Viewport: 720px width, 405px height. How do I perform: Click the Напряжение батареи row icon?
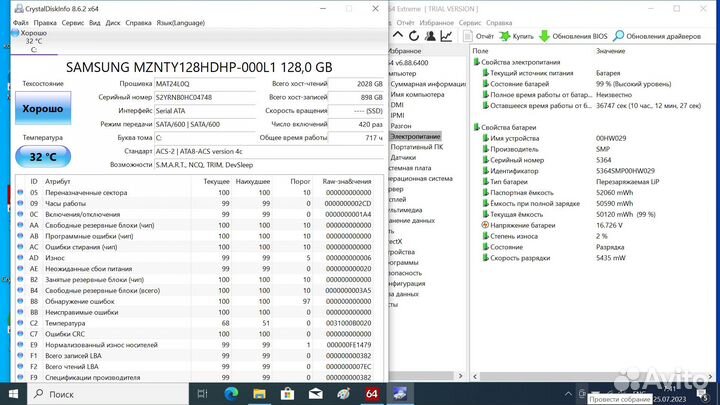pos(485,225)
